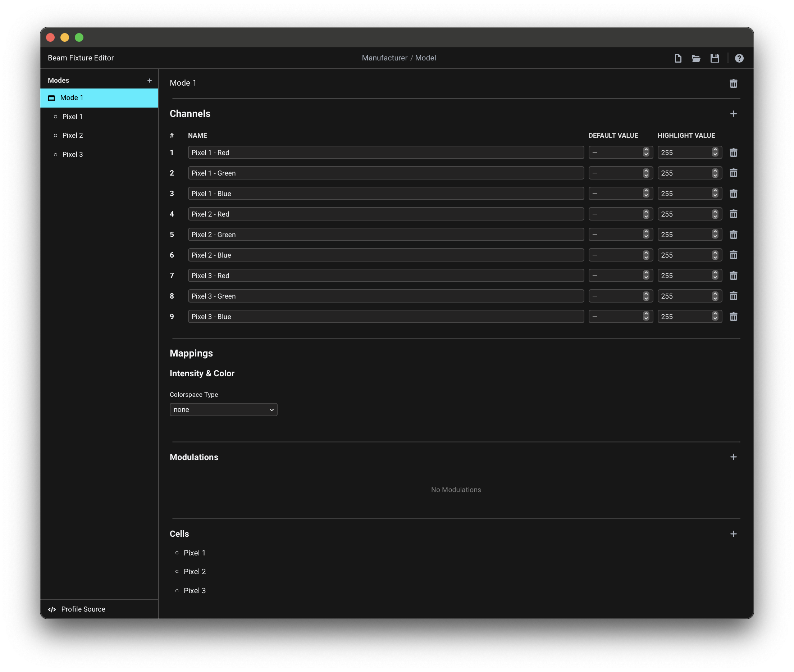
Task: Open Pixel 2 in the Cells list
Action: point(195,571)
